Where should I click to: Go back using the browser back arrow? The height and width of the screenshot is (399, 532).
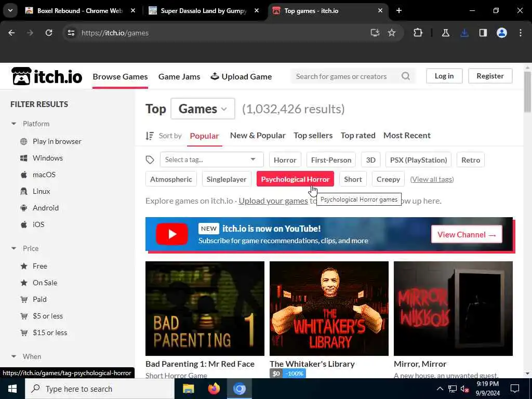[x=11, y=33]
